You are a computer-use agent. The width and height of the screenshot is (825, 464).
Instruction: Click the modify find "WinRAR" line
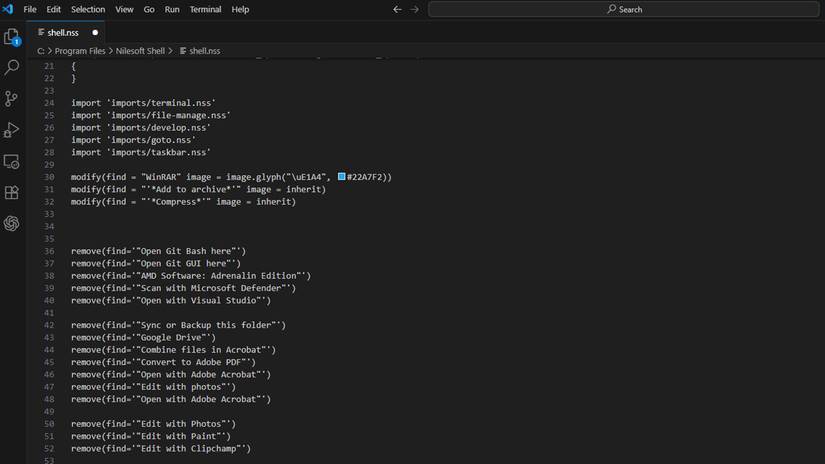[232, 177]
